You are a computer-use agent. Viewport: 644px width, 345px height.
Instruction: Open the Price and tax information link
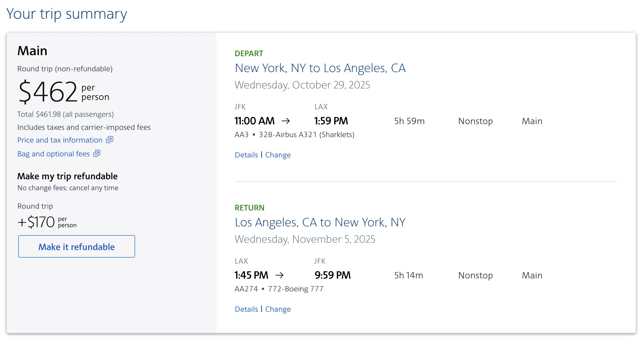pyautogui.click(x=60, y=140)
